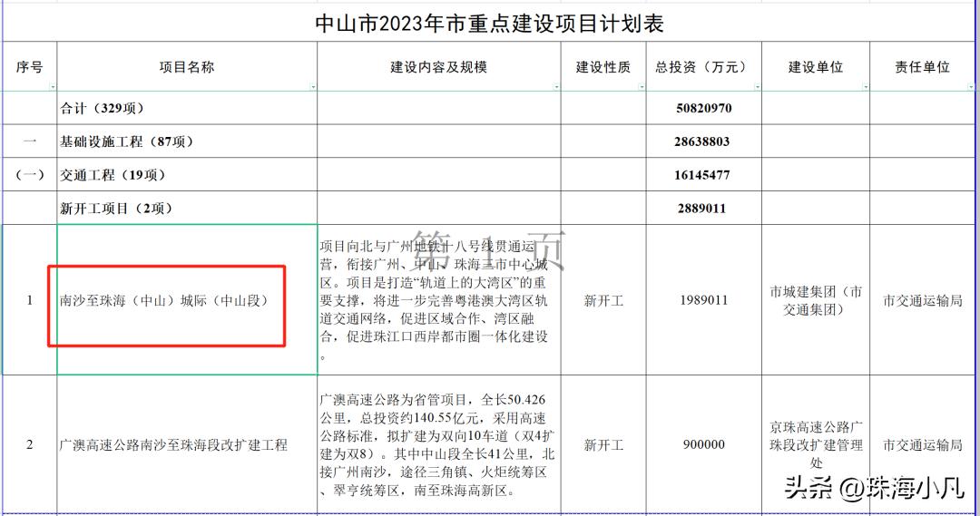This screenshot has width=980, height=516.
Task: Click the 交通工程（19项） cell
Action: click(x=187, y=175)
